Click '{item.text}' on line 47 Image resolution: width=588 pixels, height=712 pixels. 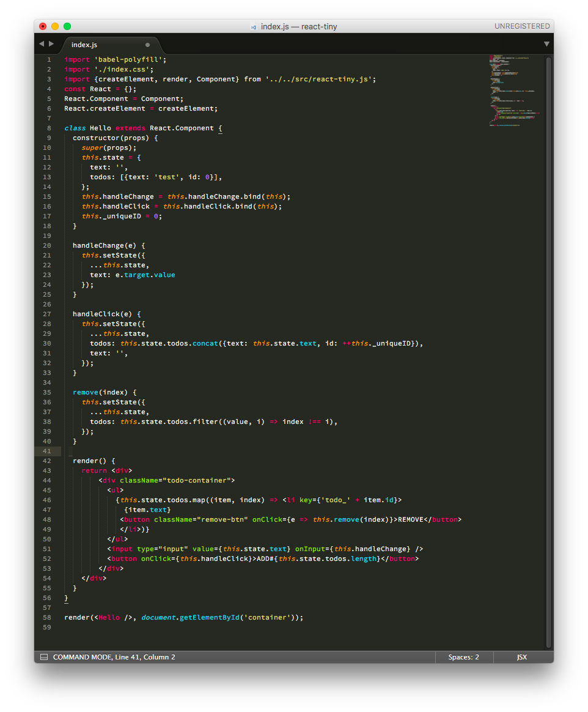(x=147, y=510)
